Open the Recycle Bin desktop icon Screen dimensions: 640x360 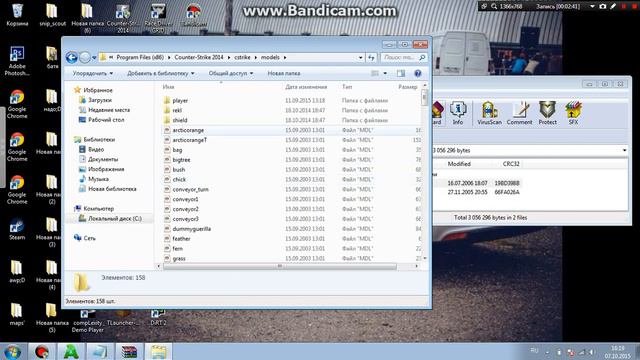[17, 15]
